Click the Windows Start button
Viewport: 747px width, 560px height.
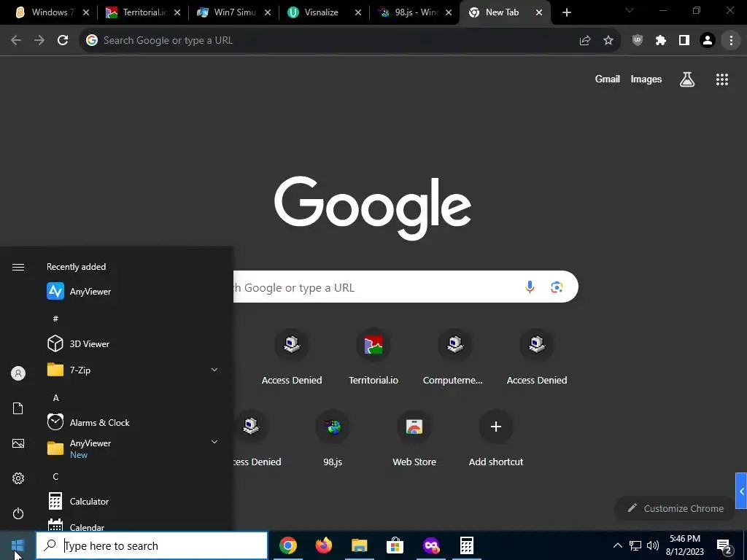pos(18,545)
